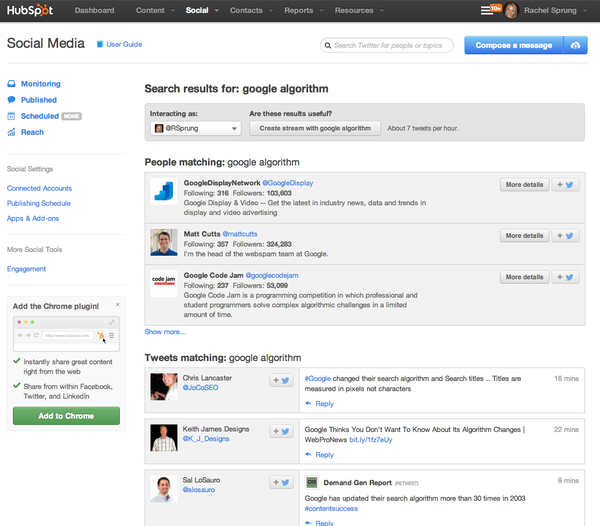Open the Dashboard nav item

pos(94,10)
